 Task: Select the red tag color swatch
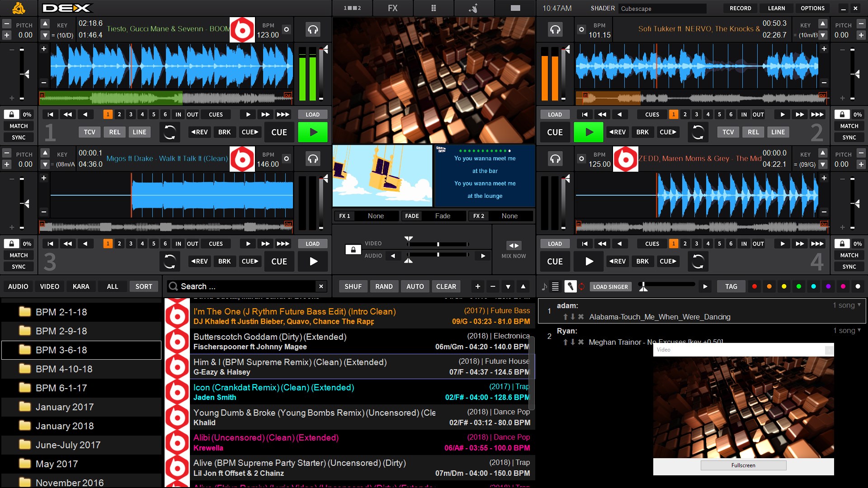pyautogui.click(x=754, y=286)
